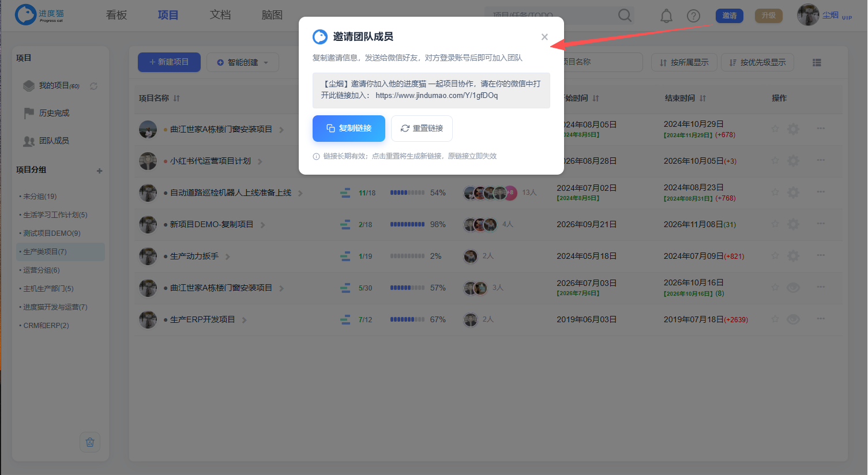Click the 升级 upgrade button
The height and width of the screenshot is (475, 868).
tap(769, 16)
